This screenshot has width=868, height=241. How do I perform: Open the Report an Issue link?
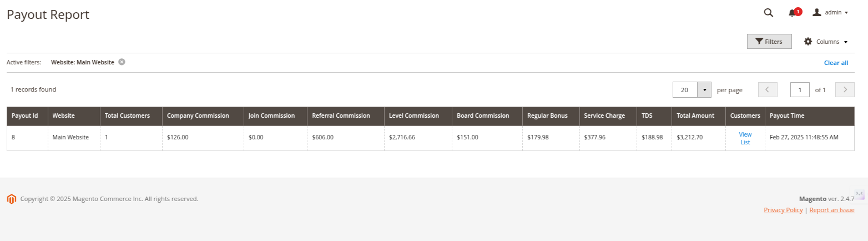coord(832,210)
